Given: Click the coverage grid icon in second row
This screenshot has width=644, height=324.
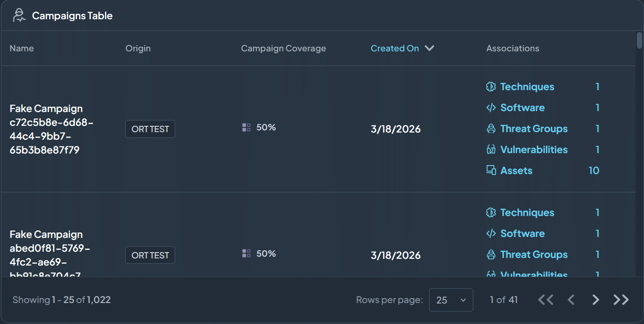Looking at the screenshot, I should click(246, 253).
